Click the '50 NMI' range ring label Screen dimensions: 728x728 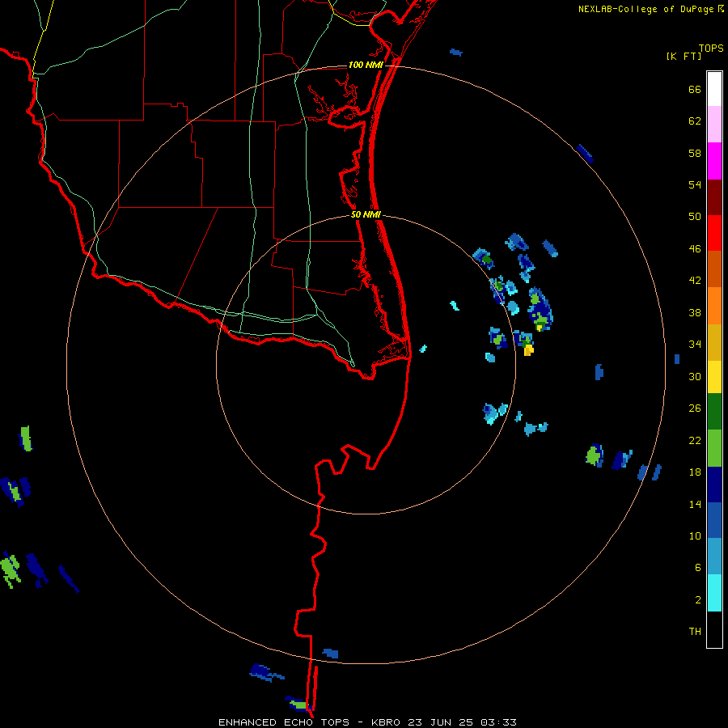366,214
